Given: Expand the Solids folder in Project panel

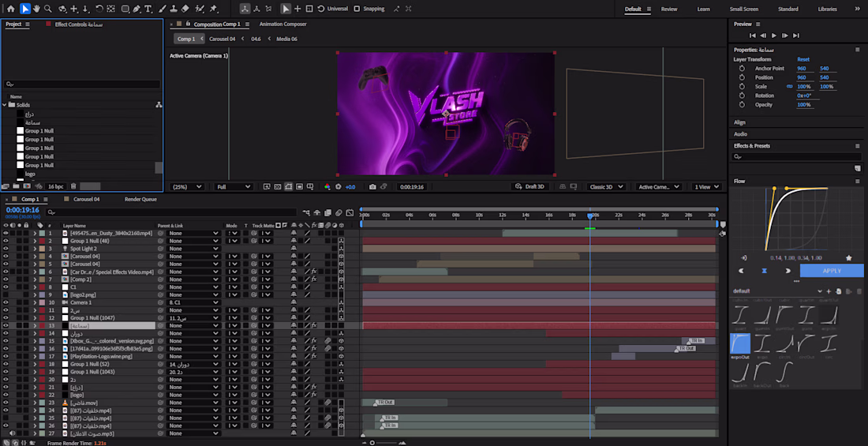Looking at the screenshot, I should [x=5, y=105].
